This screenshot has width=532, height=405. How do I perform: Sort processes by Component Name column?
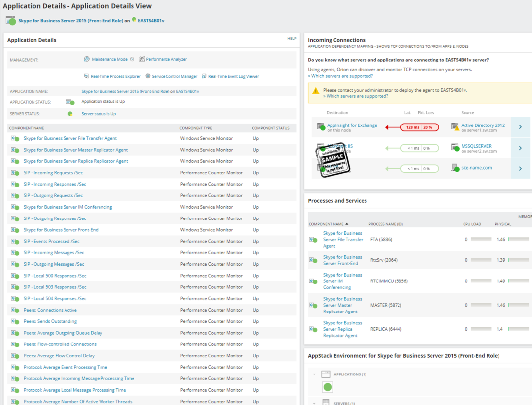(x=328, y=224)
